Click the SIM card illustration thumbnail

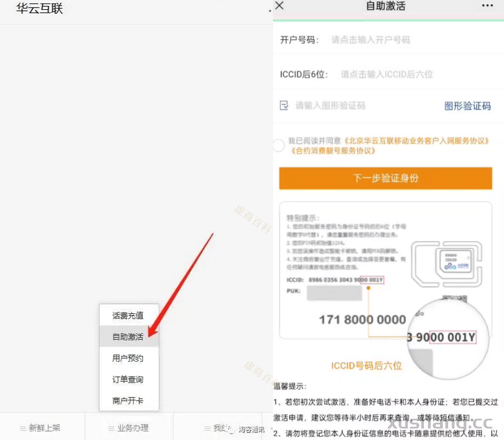447,264
